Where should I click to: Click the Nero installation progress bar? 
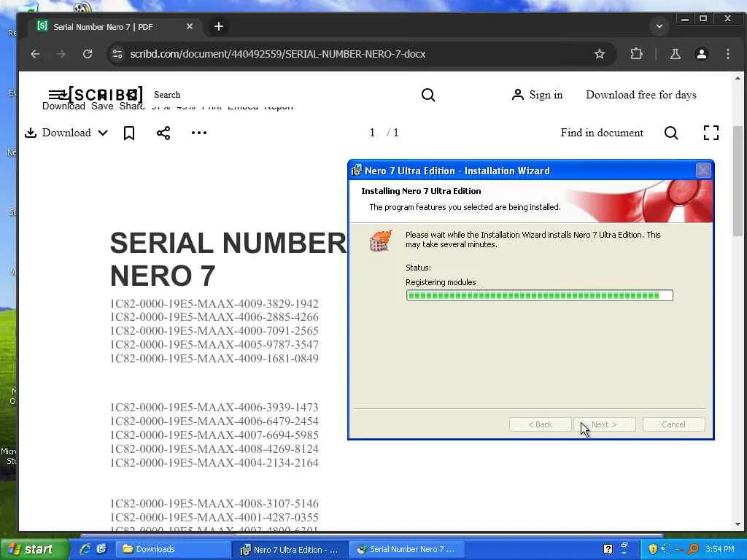click(x=539, y=296)
